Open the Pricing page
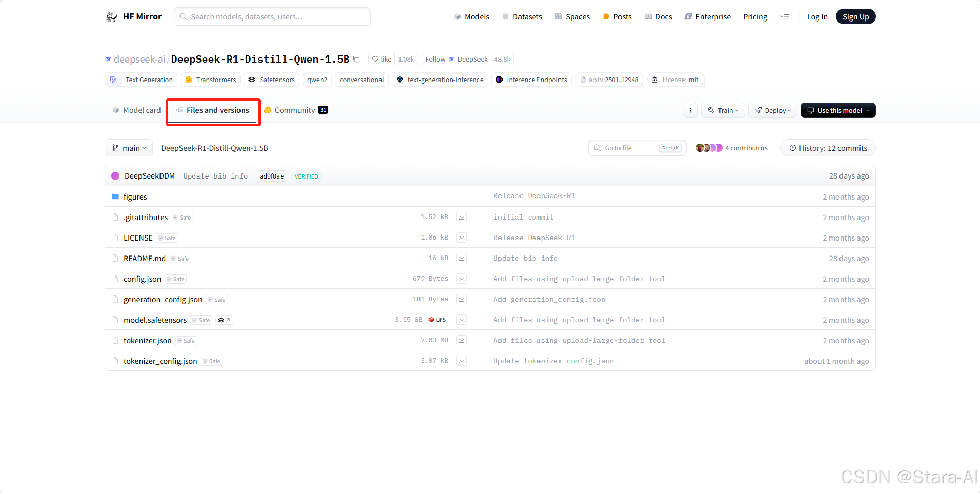This screenshot has width=980, height=493. pos(755,17)
